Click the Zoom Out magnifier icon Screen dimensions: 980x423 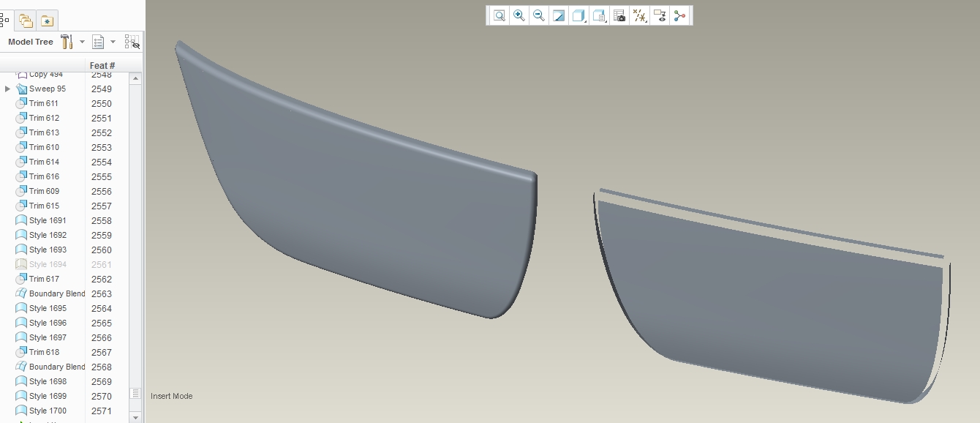[539, 15]
